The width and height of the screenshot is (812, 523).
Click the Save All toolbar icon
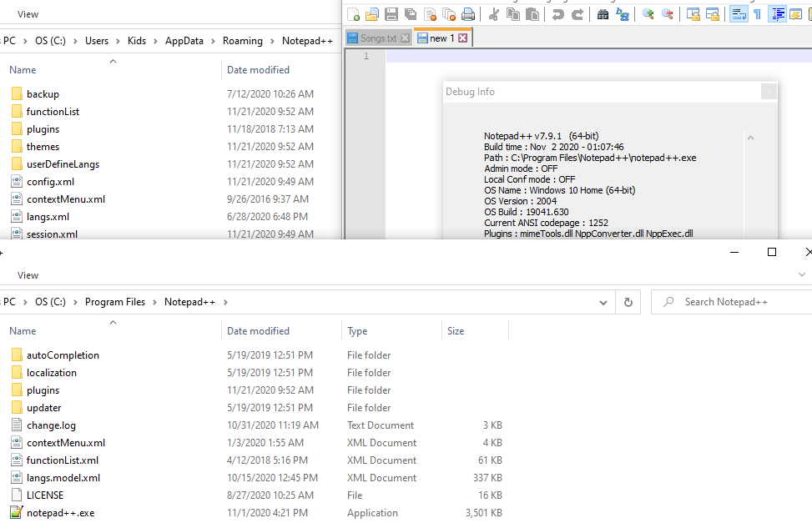coord(411,14)
